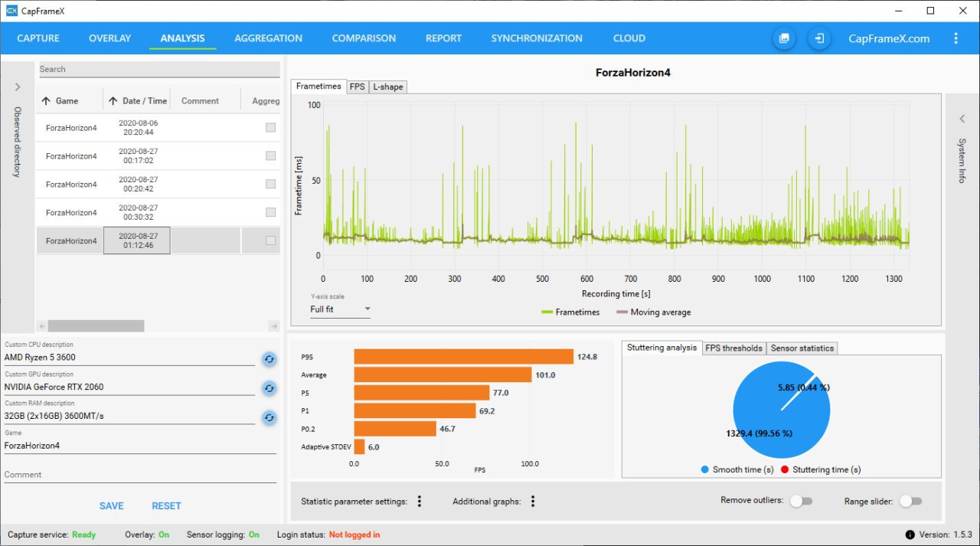Click the login arrow icon in header

(819, 38)
